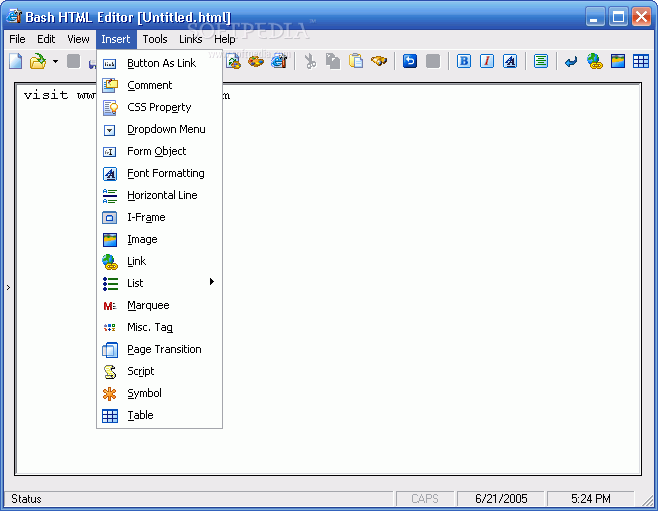Choose Form Object menu entry

point(159,151)
